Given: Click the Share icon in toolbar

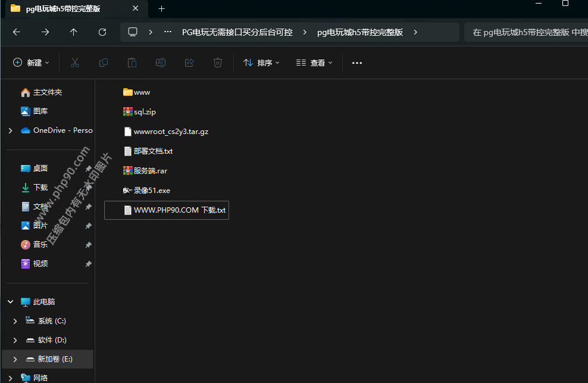Looking at the screenshot, I should (189, 63).
